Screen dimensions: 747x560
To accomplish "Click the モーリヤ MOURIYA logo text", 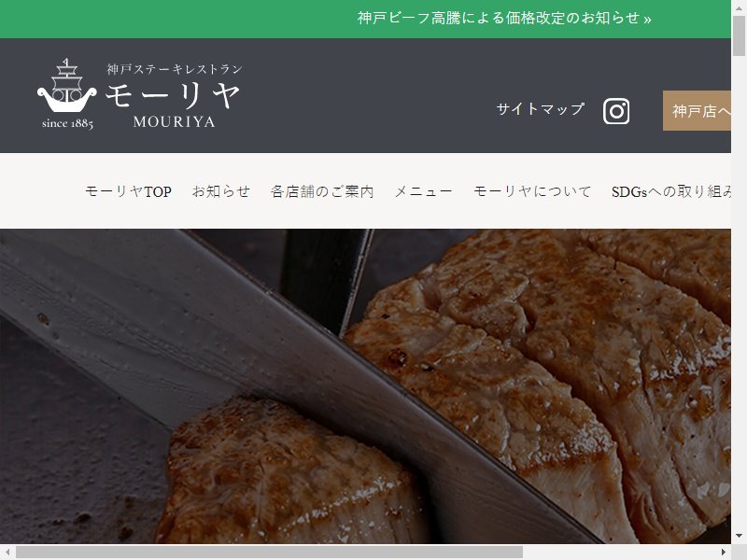I will pos(174,96).
